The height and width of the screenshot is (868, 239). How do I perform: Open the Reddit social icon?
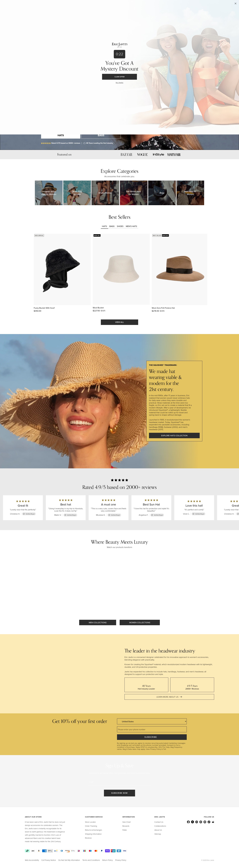(x=213, y=822)
